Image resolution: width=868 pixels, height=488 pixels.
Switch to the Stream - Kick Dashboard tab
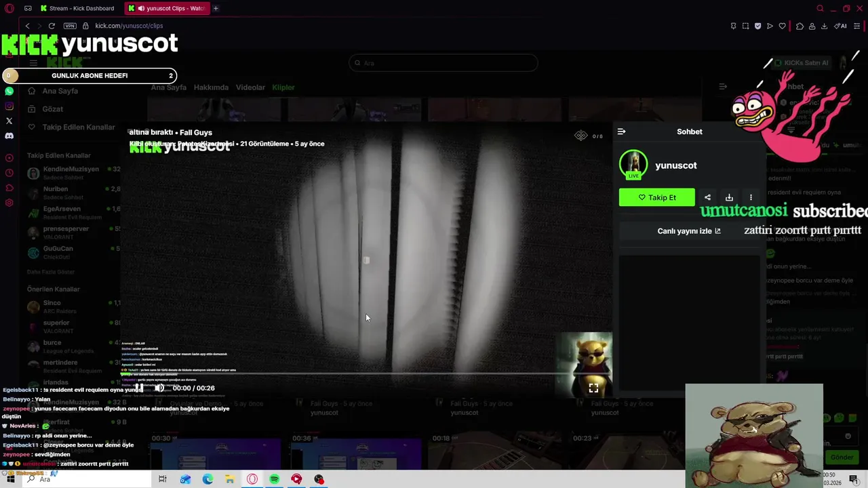point(77,8)
